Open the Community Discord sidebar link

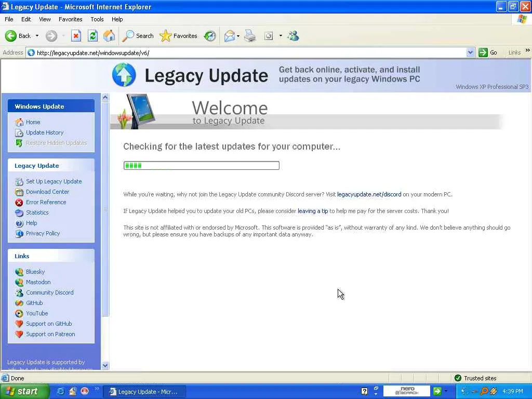point(50,292)
